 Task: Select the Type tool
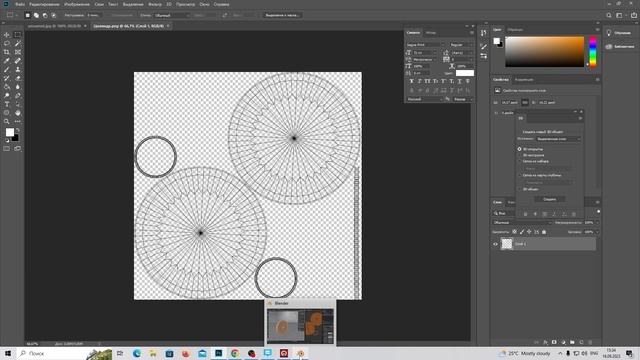pyautogui.click(x=7, y=104)
